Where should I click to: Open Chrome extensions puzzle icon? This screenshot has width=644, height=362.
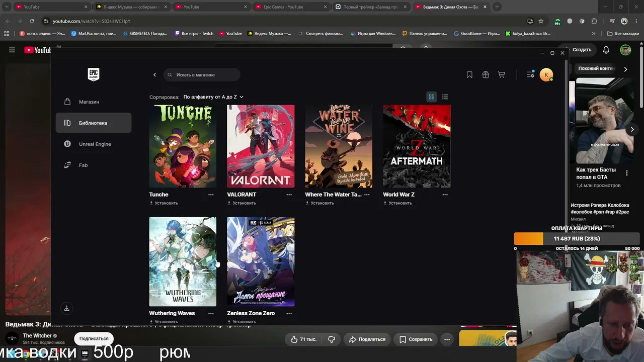click(x=595, y=21)
